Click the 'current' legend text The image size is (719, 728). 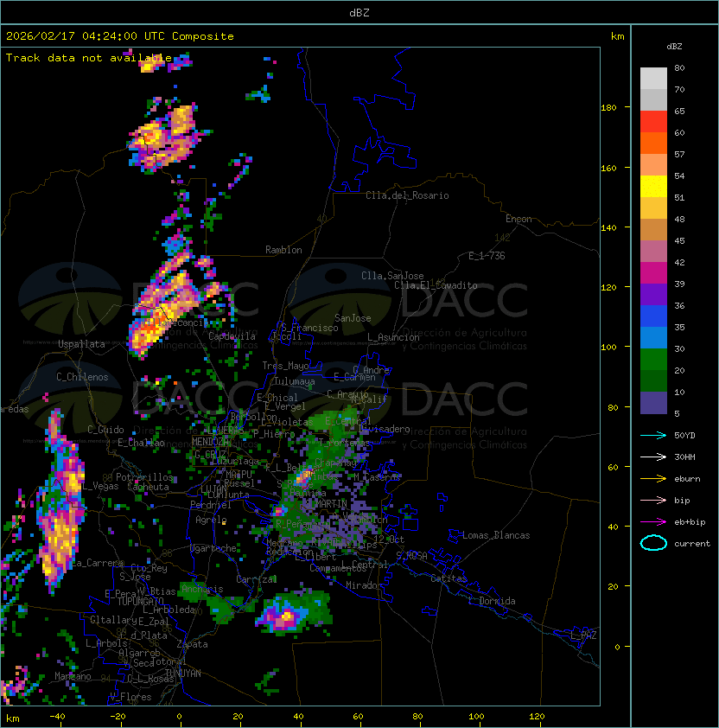(692, 544)
